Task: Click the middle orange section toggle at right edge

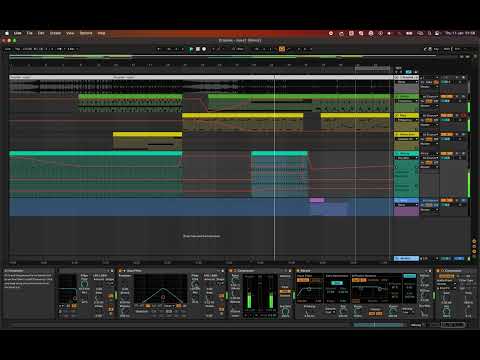Action: [x=474, y=246]
